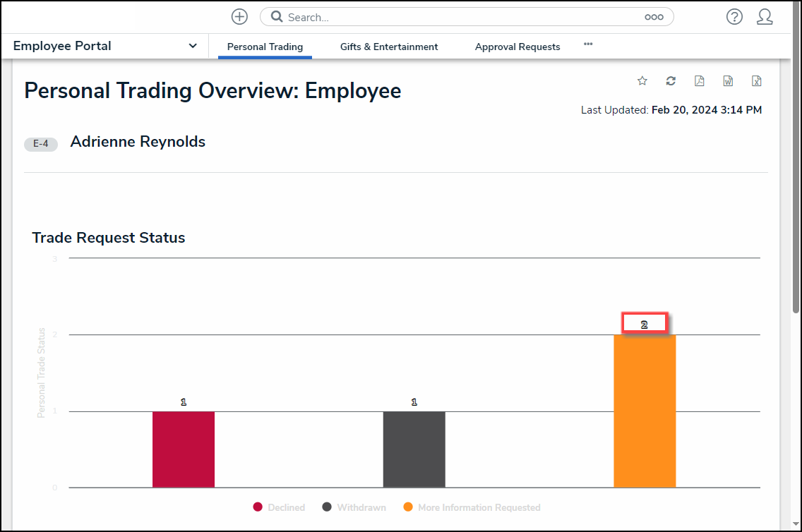Open the more tabs ellipsis menu

(588, 44)
